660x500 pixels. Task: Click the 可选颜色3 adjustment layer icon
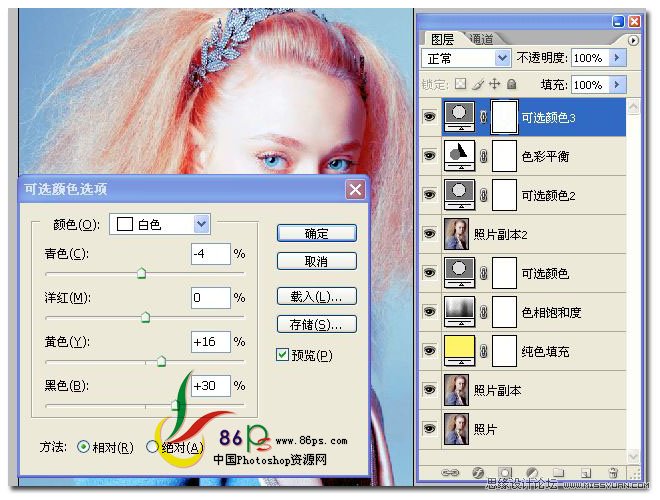tap(459, 117)
